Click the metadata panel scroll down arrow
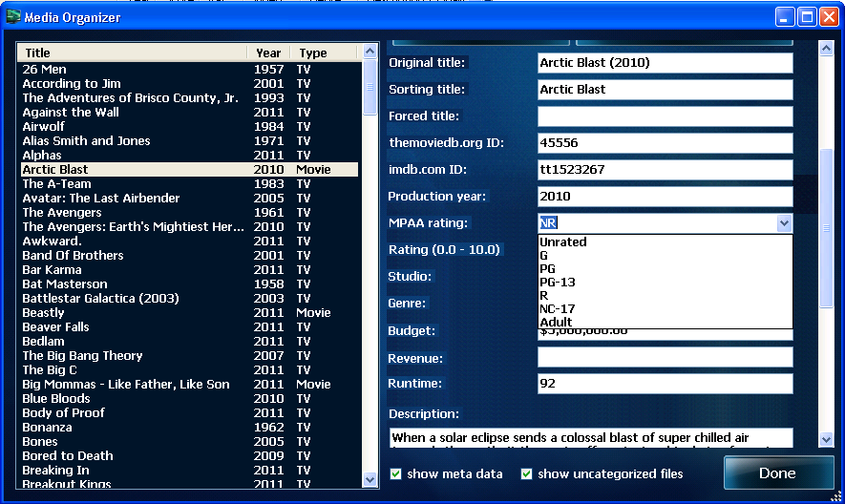845x504 pixels. (x=826, y=439)
